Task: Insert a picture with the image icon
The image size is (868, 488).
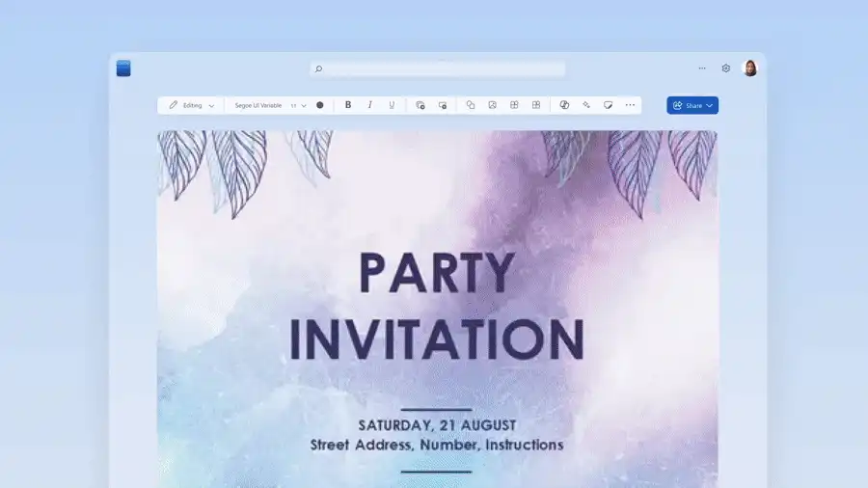Action: pyautogui.click(x=492, y=104)
